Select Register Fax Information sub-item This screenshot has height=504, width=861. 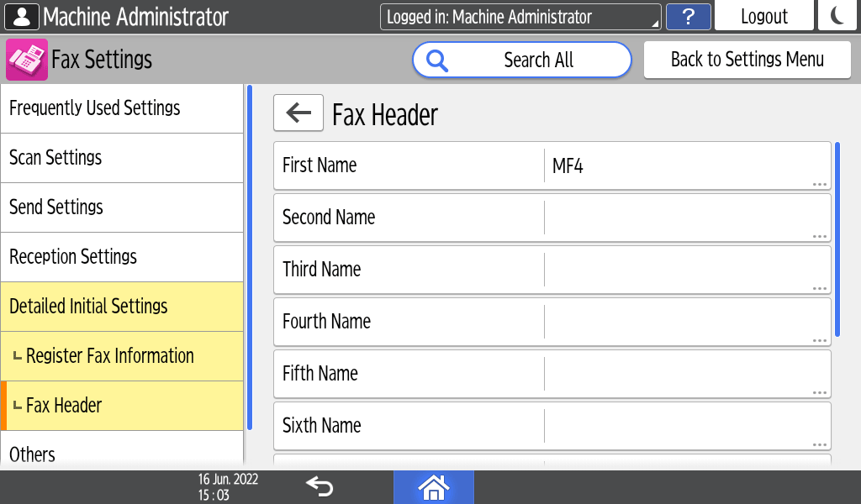[122, 356]
